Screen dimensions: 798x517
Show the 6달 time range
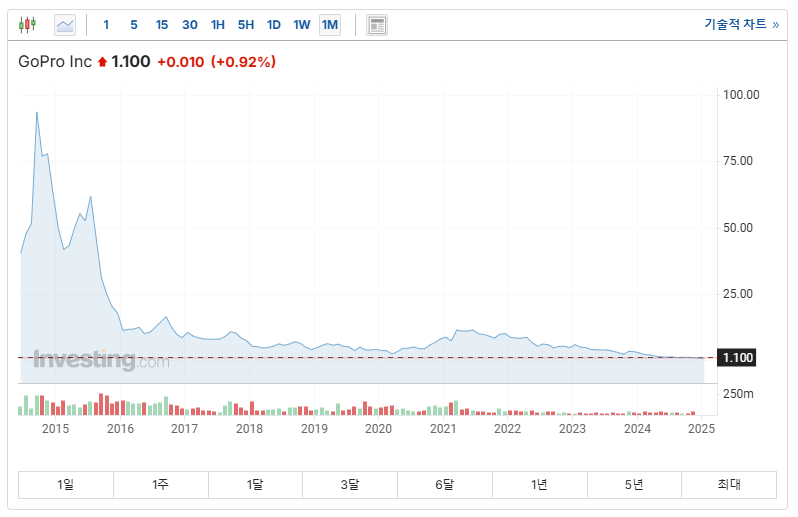click(444, 484)
